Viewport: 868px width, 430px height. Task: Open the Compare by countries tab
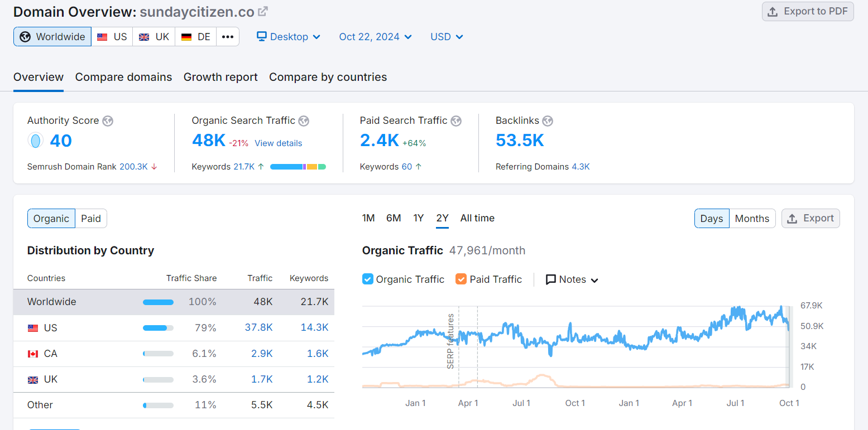tap(328, 77)
